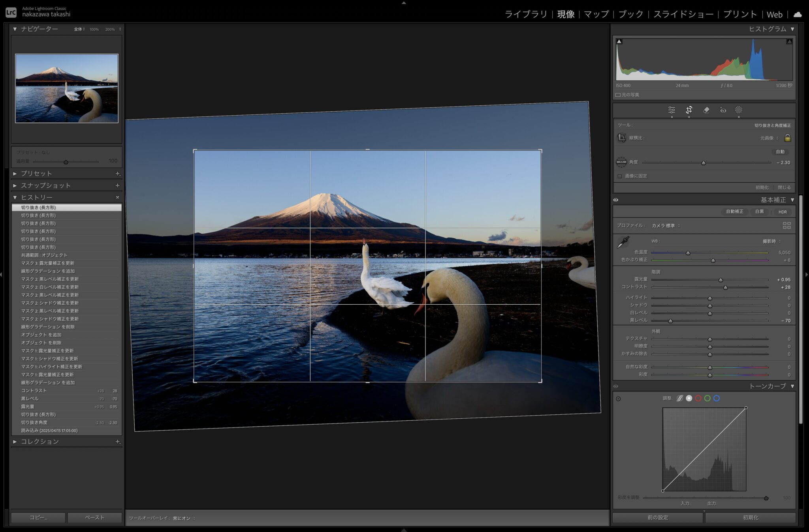
Task: Click the 前の設定 button
Action: click(x=658, y=517)
